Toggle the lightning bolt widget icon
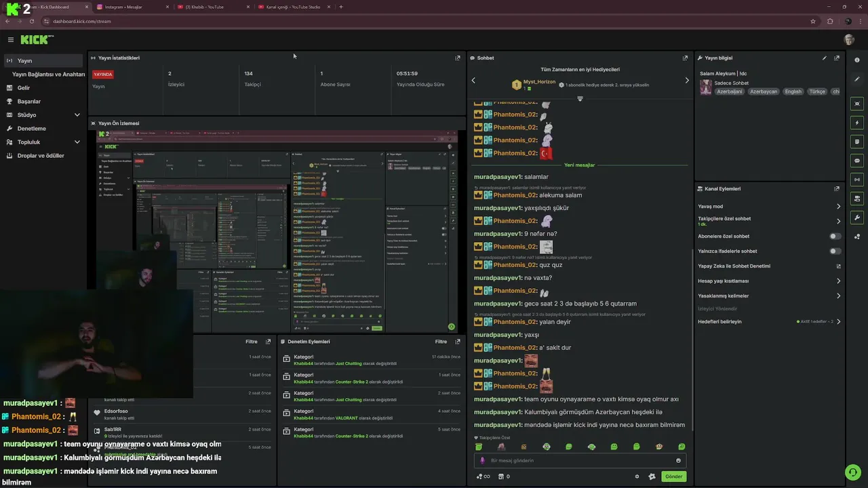The height and width of the screenshot is (488, 868). (x=857, y=123)
